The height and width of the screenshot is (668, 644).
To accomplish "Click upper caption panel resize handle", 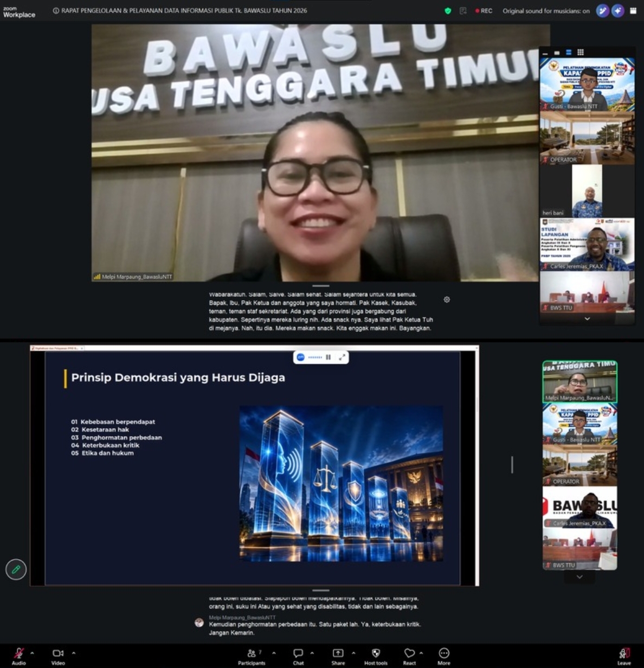I will tap(321, 286).
